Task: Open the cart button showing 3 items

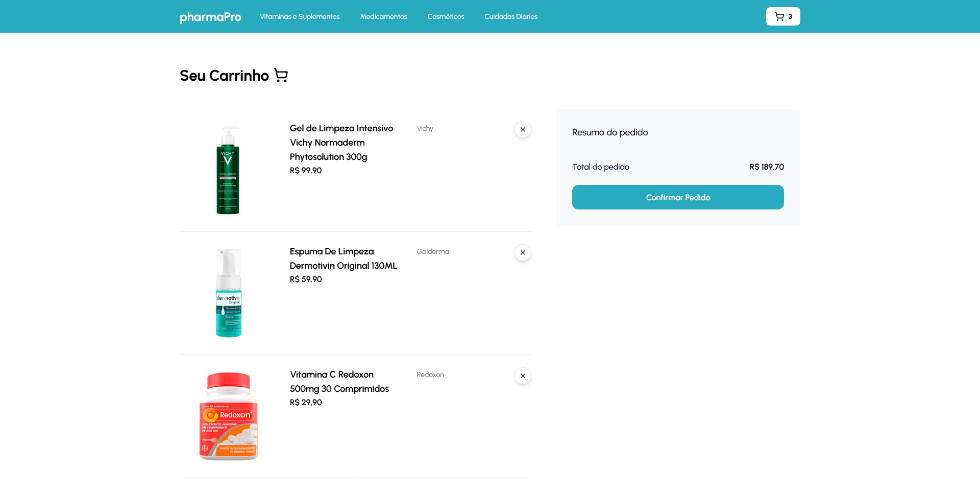Action: [783, 16]
